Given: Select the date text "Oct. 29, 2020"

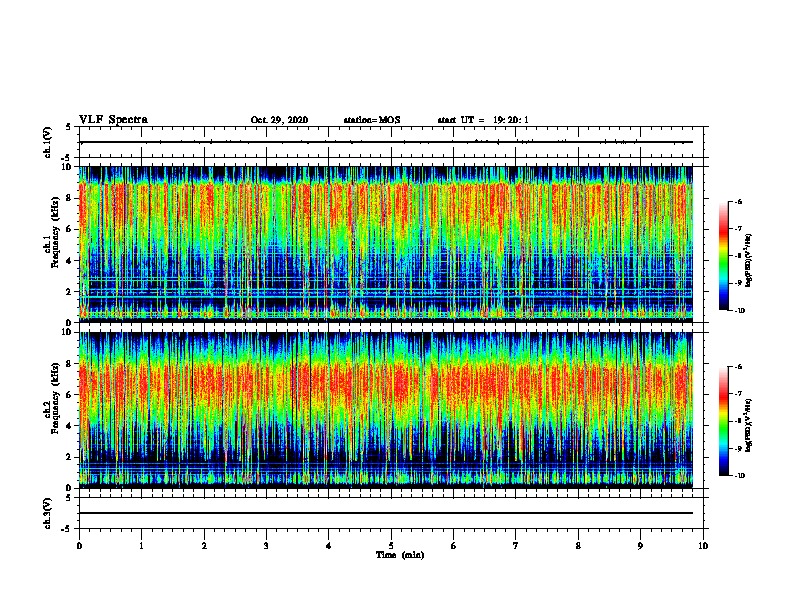Looking at the screenshot, I should [279, 120].
